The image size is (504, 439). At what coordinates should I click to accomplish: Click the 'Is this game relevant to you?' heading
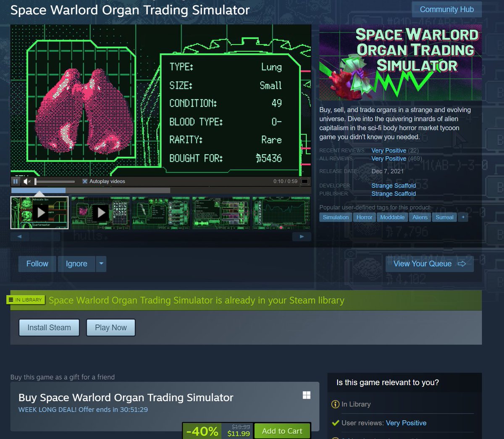point(388,383)
